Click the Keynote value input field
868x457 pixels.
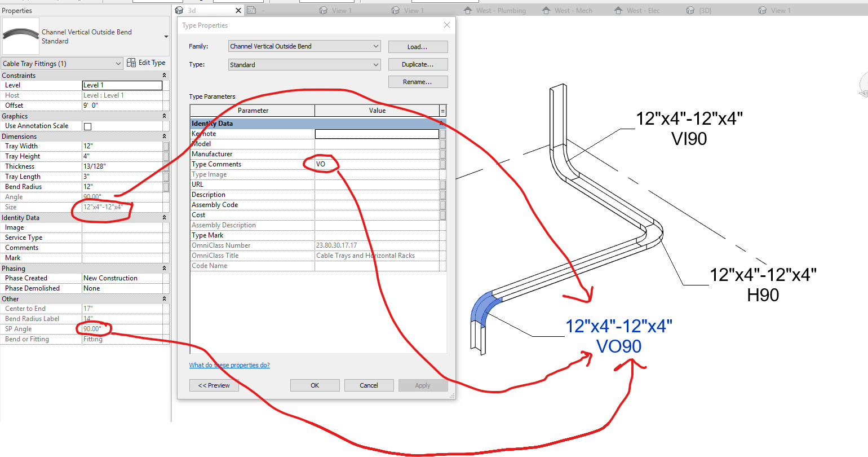377,134
